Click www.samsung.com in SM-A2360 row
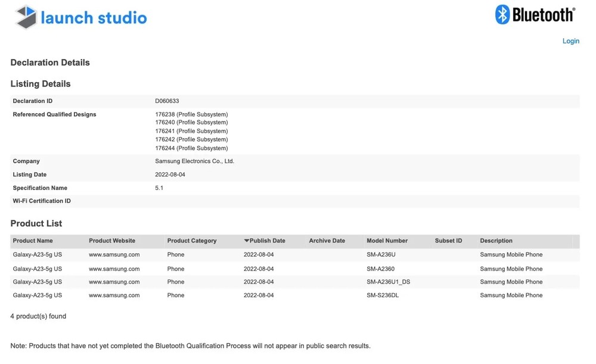Image resolution: width=596 pixels, height=364 pixels. pyautogui.click(x=114, y=269)
